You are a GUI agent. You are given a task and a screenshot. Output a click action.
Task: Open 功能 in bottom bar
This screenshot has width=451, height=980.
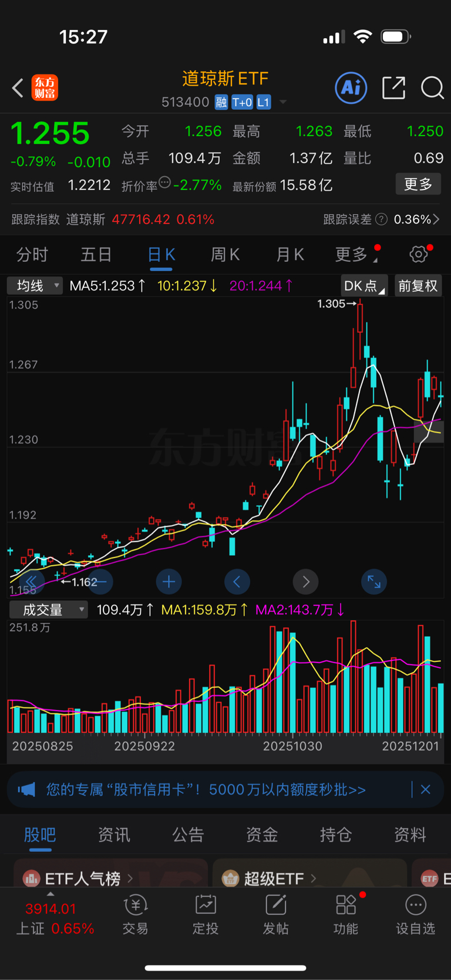point(346,915)
